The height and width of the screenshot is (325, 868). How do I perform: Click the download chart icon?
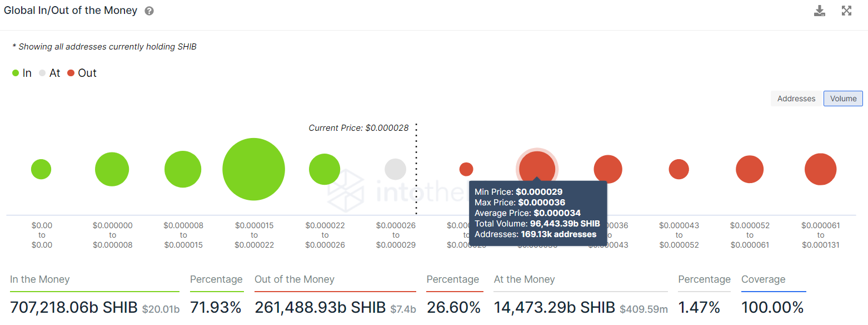coord(820,11)
